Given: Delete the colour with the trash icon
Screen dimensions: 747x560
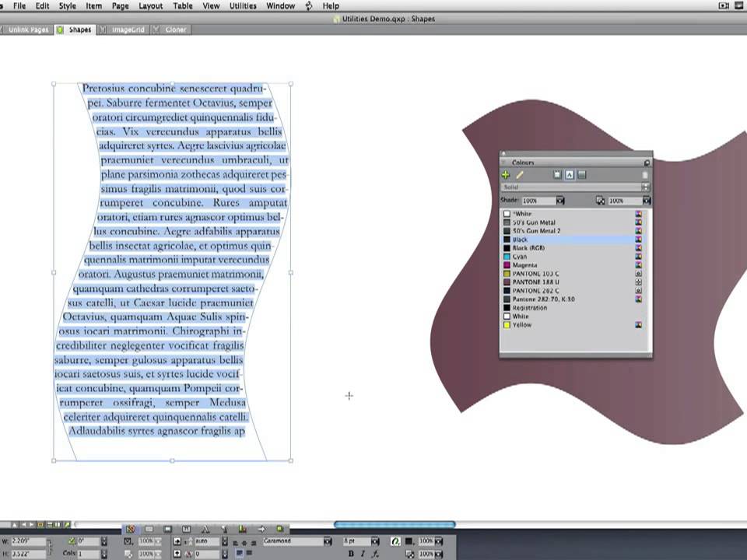Looking at the screenshot, I should coord(644,175).
